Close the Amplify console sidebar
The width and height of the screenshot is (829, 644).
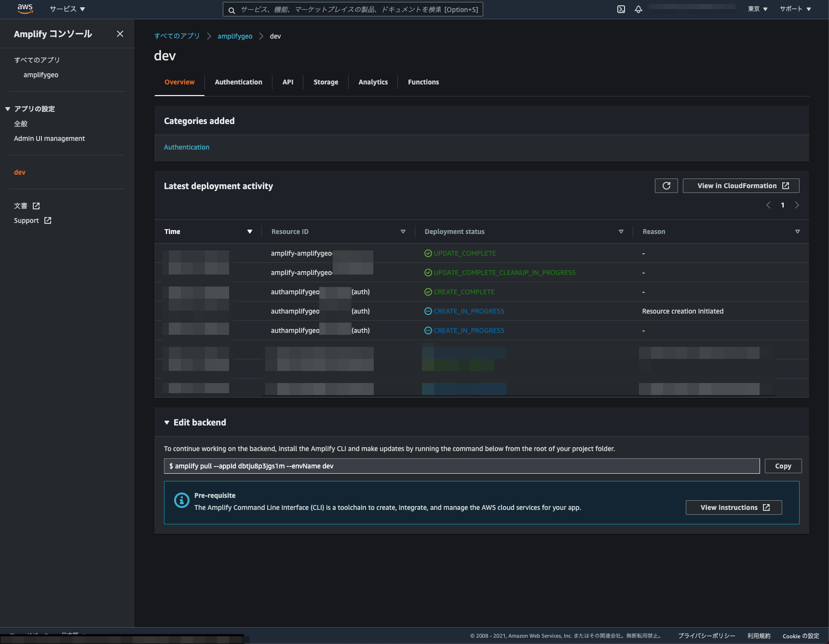click(120, 34)
